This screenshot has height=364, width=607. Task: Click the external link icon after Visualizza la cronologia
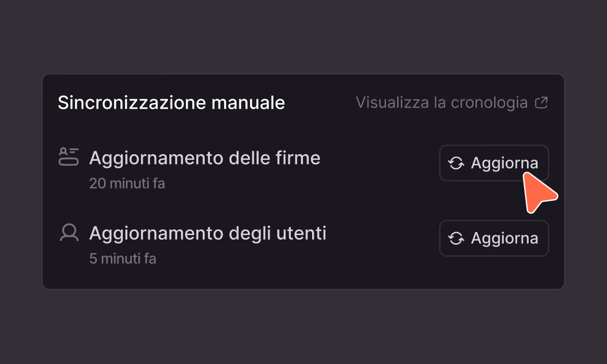[541, 103]
